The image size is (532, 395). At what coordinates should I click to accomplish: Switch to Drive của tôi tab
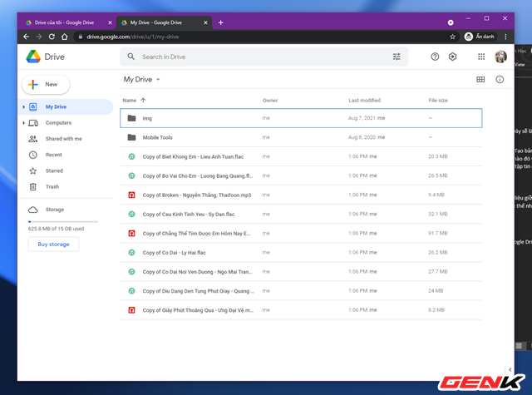coord(65,22)
